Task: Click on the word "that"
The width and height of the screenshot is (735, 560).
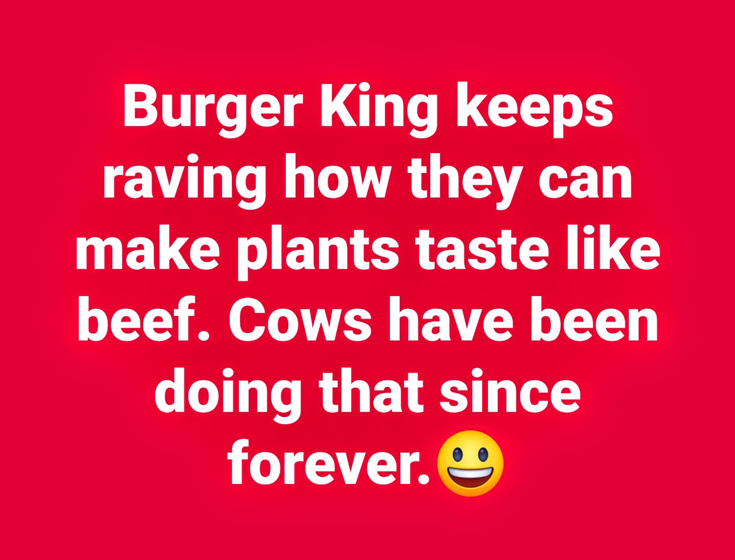Action: point(371,393)
